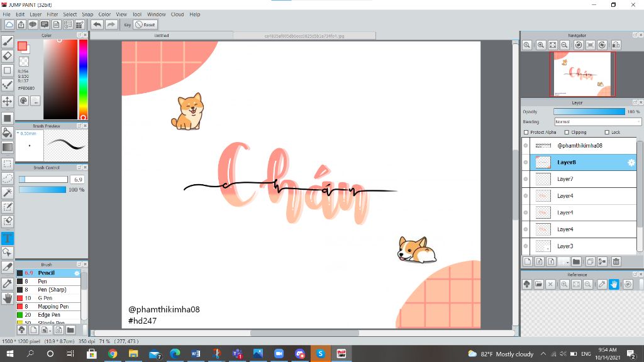
Task: Open the Layer menu
Action: (x=36, y=14)
